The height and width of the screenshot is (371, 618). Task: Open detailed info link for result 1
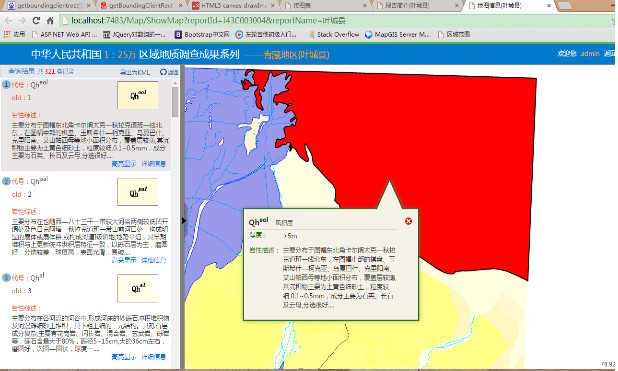[154, 164]
